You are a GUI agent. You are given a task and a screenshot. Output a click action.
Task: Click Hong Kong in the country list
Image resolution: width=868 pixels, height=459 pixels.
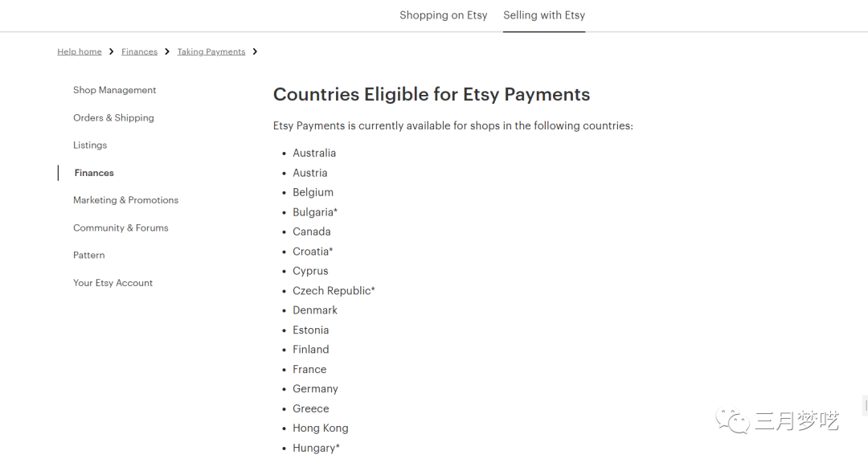(320, 428)
